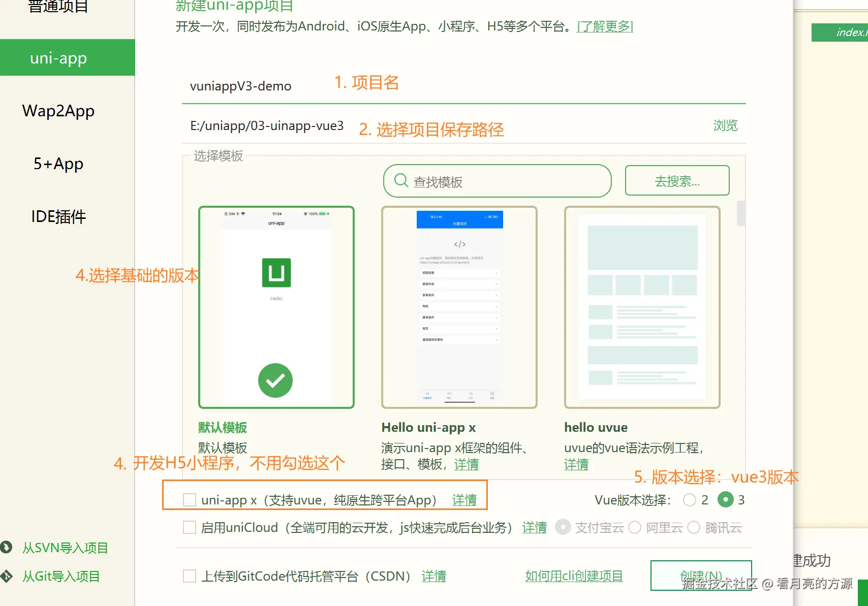The image size is (868, 606).
Task: Open 详情 link for uniCloud option
Action: tap(534, 527)
